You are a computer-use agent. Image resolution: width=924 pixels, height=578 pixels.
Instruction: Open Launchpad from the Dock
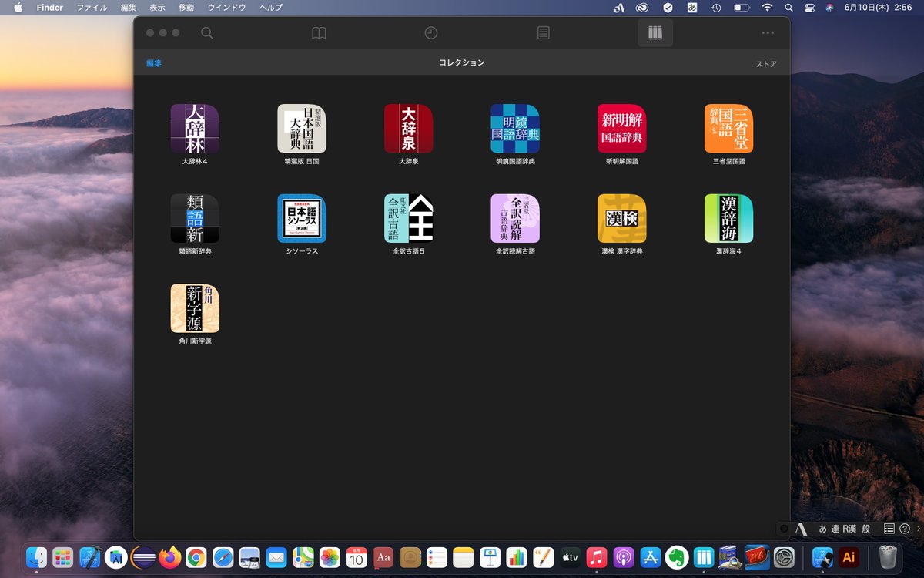(63, 556)
